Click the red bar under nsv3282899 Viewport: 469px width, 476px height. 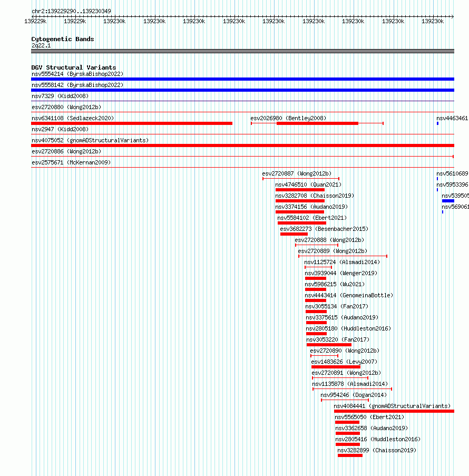(350, 455)
